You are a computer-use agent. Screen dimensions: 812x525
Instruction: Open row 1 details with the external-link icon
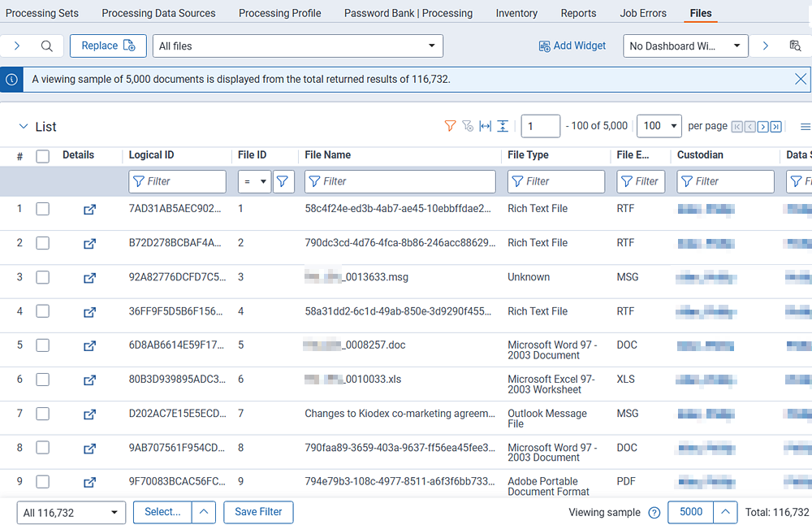click(x=89, y=209)
